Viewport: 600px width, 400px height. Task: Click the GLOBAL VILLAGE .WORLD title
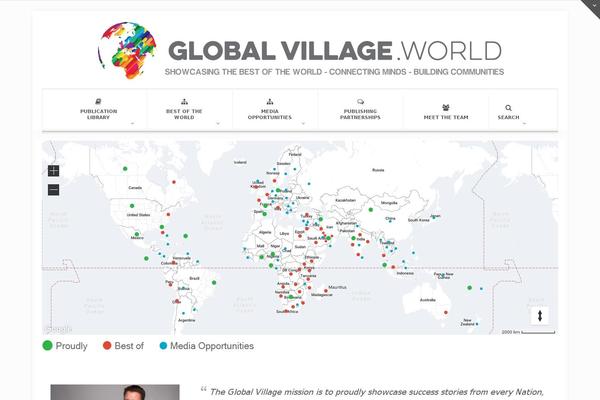pos(335,51)
